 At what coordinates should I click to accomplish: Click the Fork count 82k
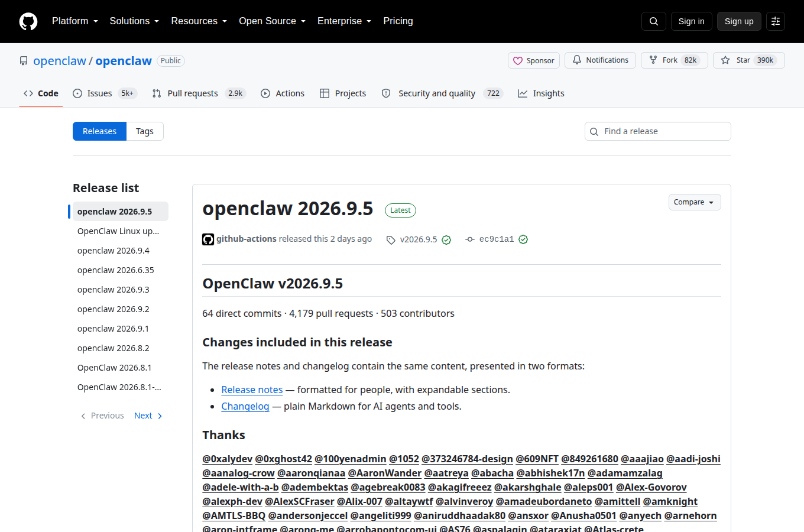(690, 60)
